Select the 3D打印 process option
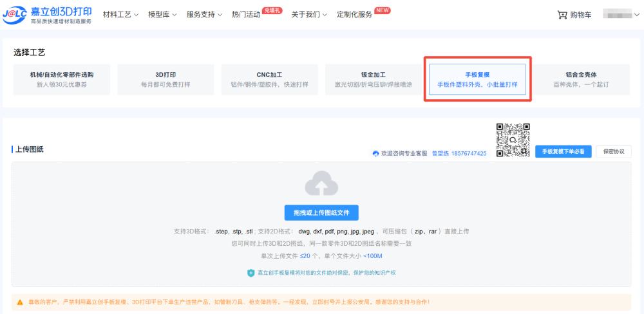 (x=166, y=79)
